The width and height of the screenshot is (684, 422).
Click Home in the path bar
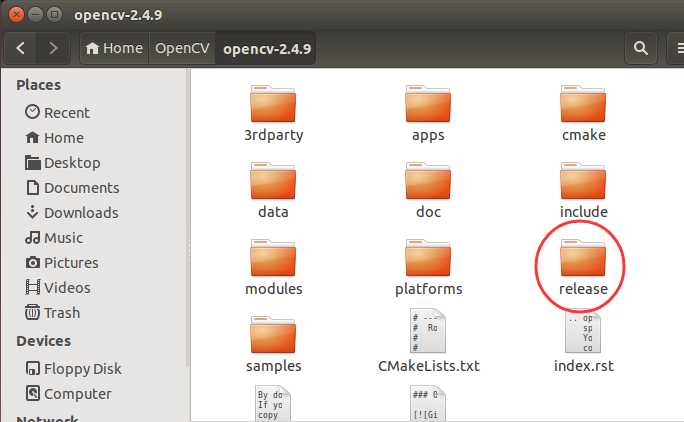(x=114, y=48)
